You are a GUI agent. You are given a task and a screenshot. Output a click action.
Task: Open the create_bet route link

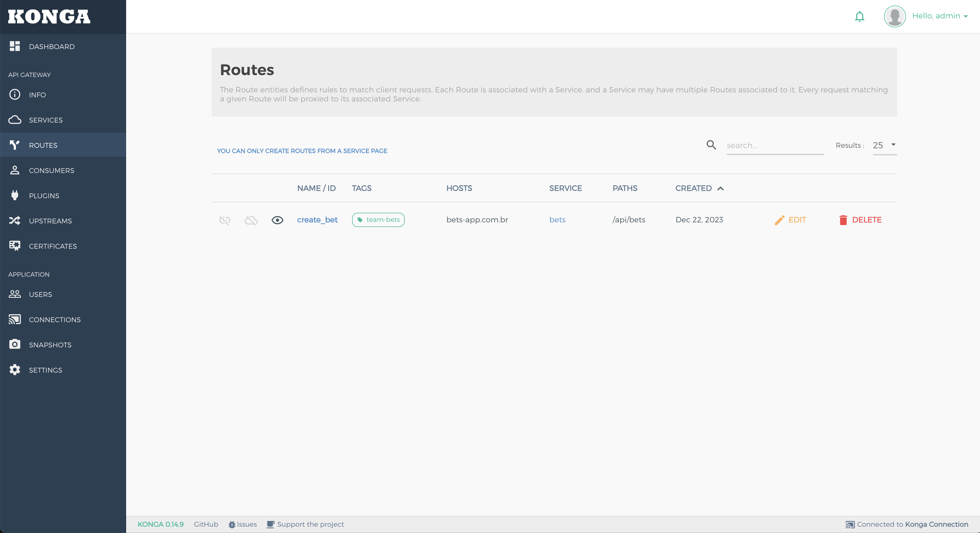[x=317, y=220]
